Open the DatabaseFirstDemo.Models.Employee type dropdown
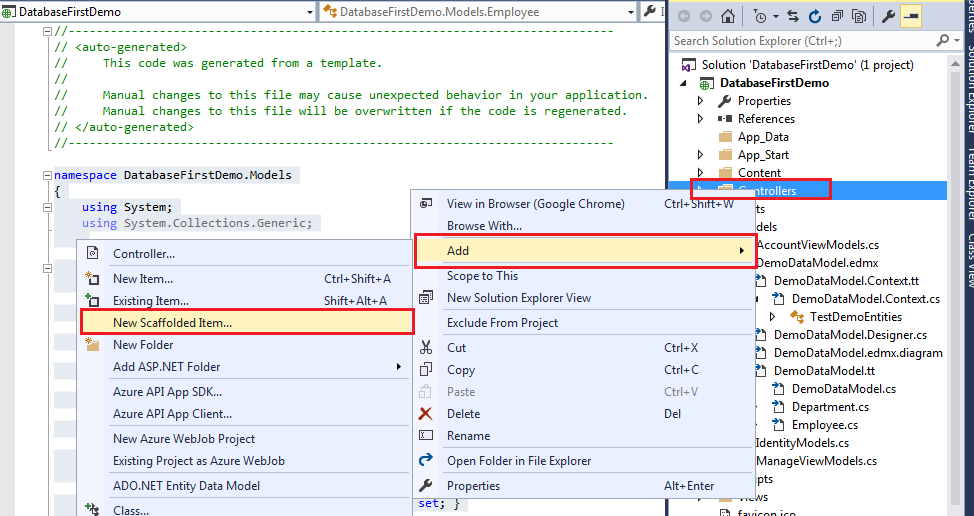This screenshot has width=974, height=516. [x=630, y=12]
